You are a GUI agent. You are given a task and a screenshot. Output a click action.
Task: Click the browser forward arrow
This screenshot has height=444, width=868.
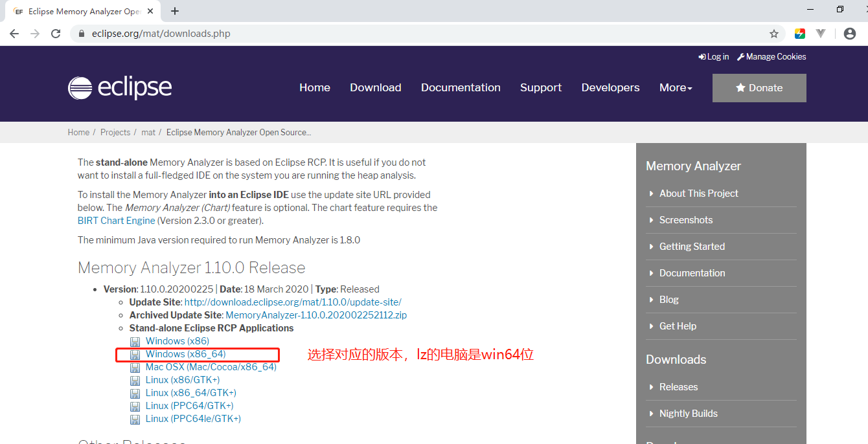coord(35,34)
